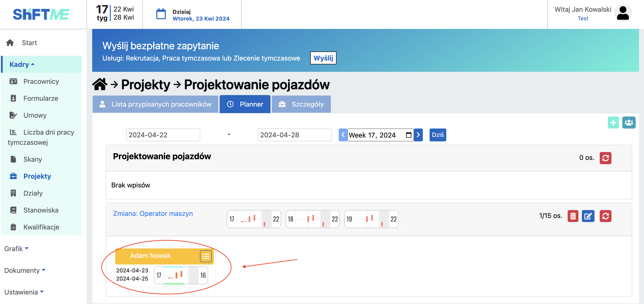Switch to Lista przypisanych pracowników tab
This screenshot has width=644, height=304.
click(155, 104)
